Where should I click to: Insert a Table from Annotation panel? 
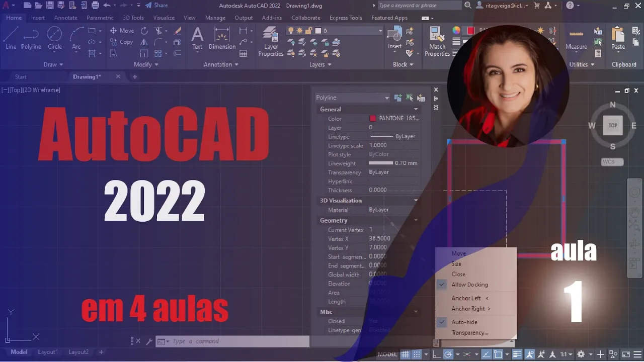pos(244,54)
